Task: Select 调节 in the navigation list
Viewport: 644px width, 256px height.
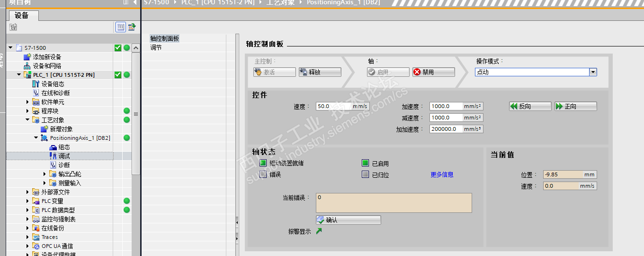Action: 156,47
